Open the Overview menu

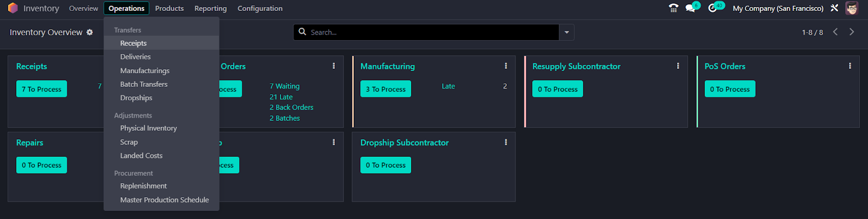click(x=84, y=8)
